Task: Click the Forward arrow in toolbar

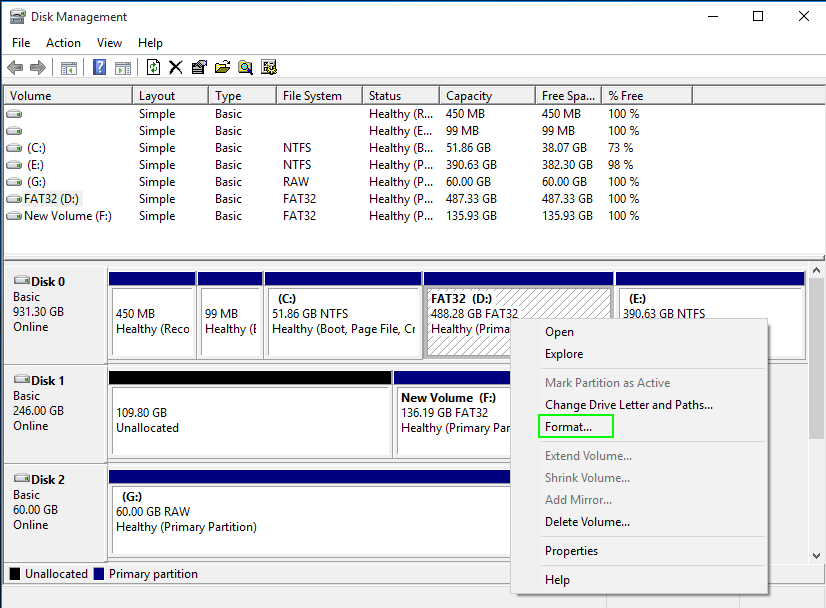Action: point(38,67)
